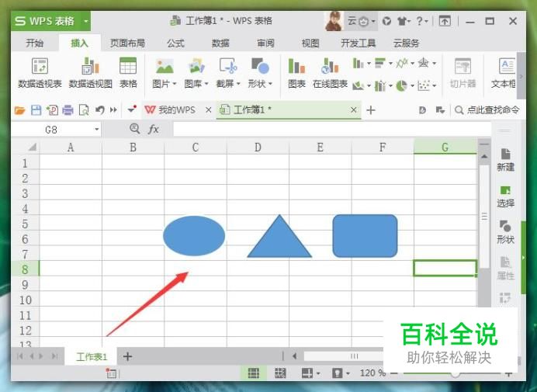This screenshot has height=392, width=537.
Task: Open print preview icon
Action: (x=84, y=110)
